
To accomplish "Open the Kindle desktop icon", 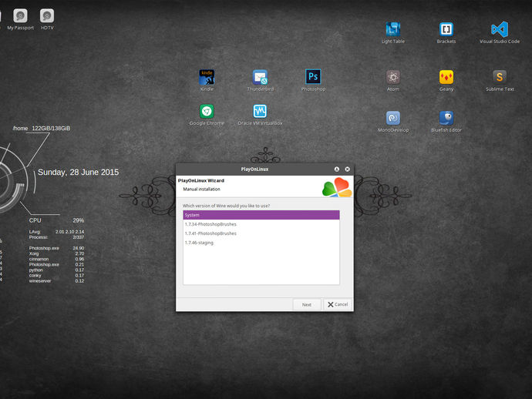I will pyautogui.click(x=207, y=77).
